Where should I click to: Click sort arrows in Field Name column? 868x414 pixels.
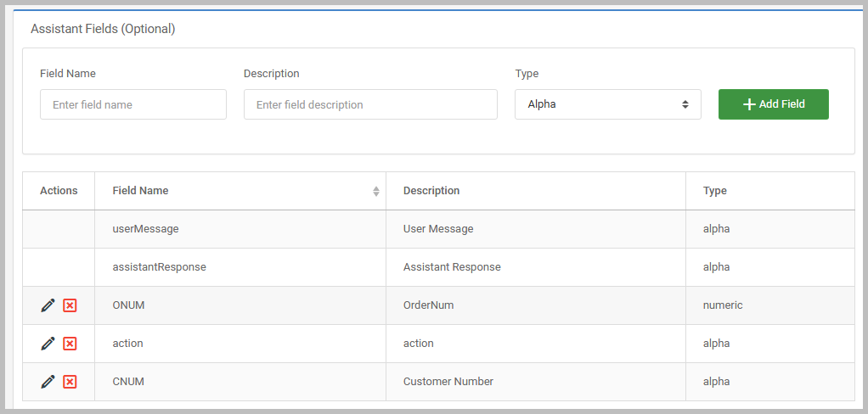point(375,192)
